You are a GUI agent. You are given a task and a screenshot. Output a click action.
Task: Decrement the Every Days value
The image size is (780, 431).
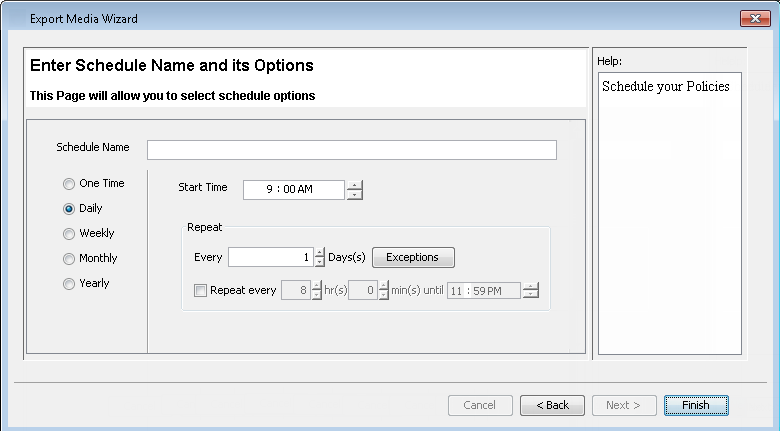click(320, 262)
